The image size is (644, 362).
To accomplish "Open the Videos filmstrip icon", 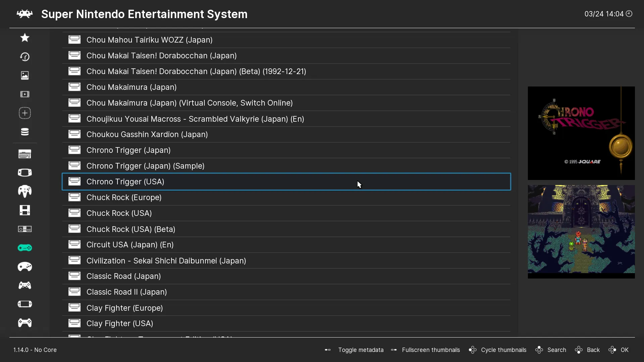I will coord(25,94).
